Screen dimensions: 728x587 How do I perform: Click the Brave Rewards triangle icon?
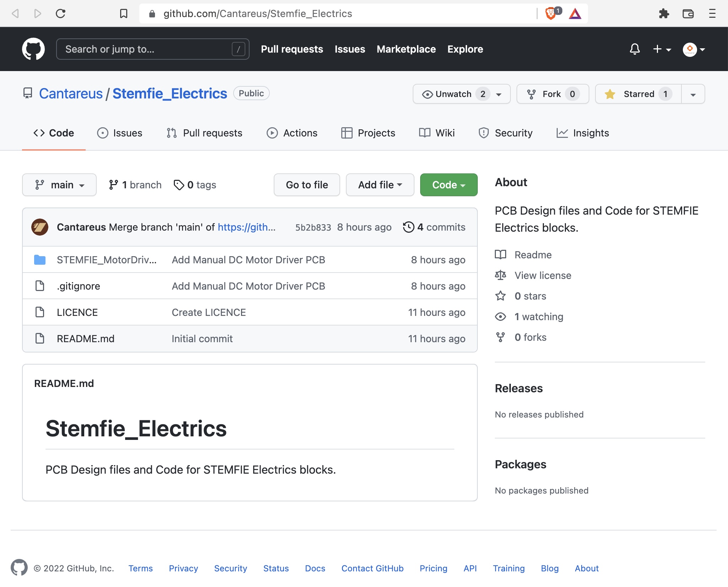[x=575, y=14]
